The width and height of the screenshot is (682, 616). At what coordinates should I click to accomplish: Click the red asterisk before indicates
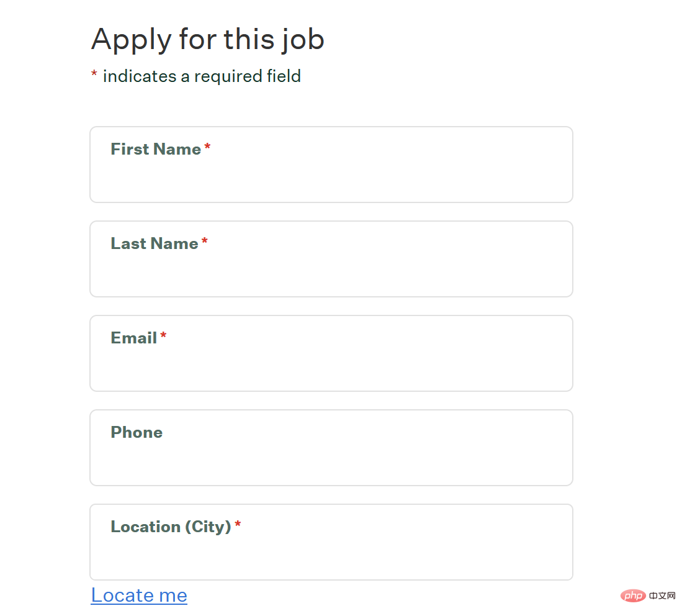click(94, 75)
